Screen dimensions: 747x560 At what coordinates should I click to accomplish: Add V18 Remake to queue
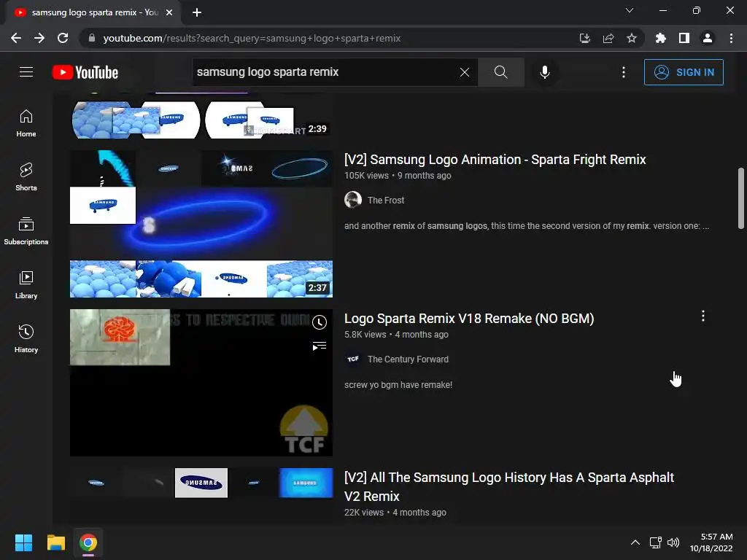click(320, 346)
